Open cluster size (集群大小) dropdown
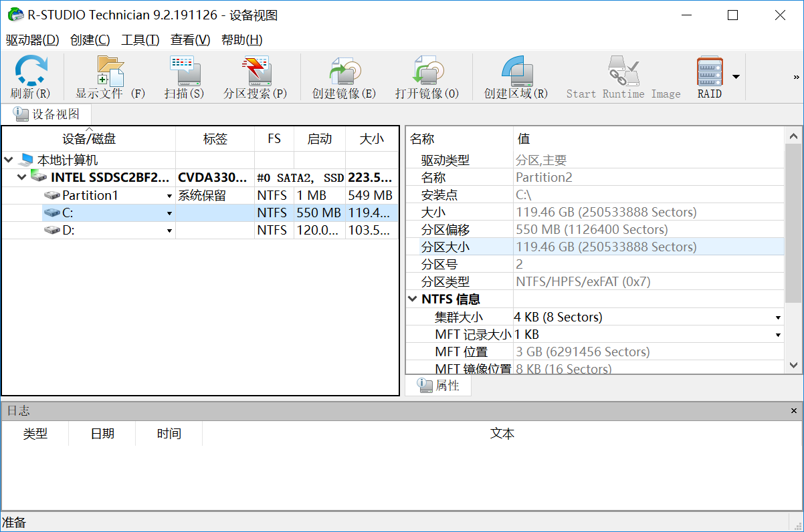This screenshot has height=532, width=804. click(778, 317)
